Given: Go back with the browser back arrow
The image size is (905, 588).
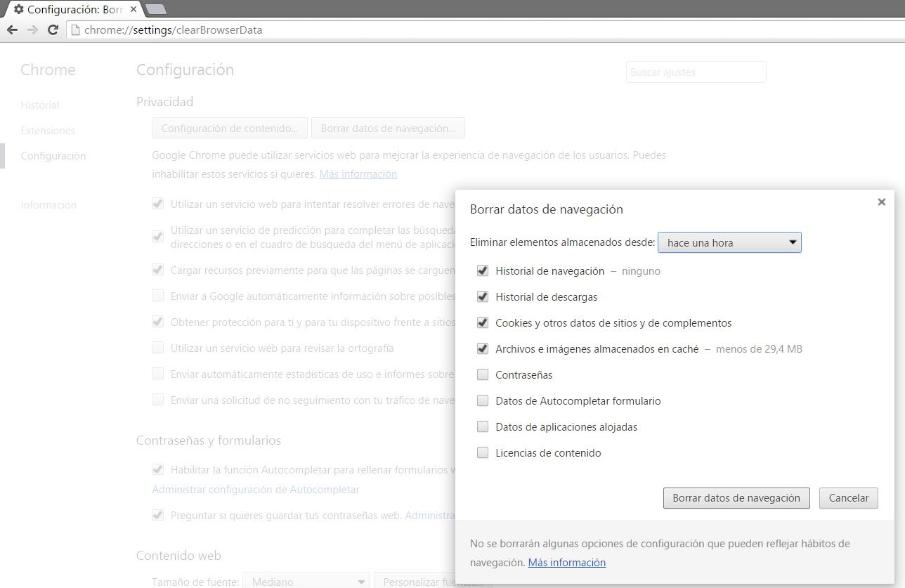Looking at the screenshot, I should 12,30.
